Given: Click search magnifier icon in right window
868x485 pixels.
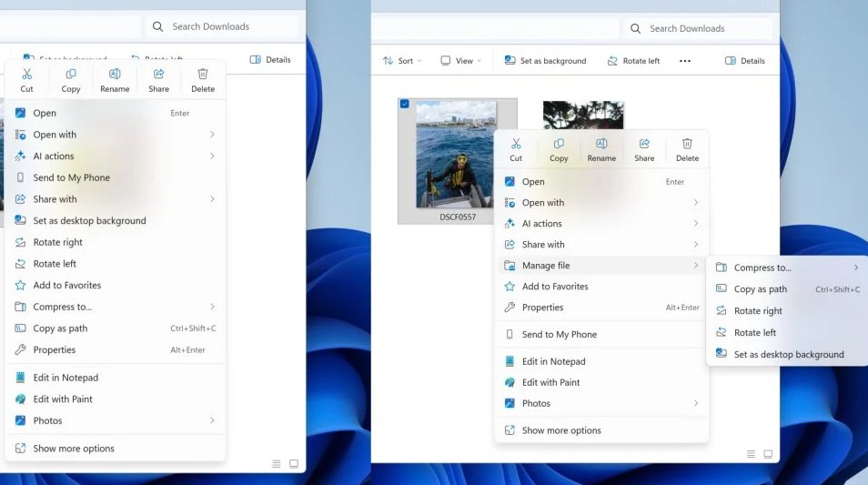Looking at the screenshot, I should [x=635, y=28].
